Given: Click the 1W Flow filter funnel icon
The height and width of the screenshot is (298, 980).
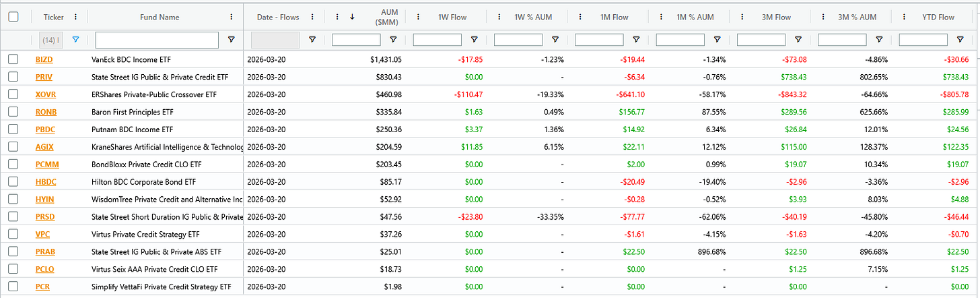Looking at the screenshot, I should pyautogui.click(x=474, y=40).
